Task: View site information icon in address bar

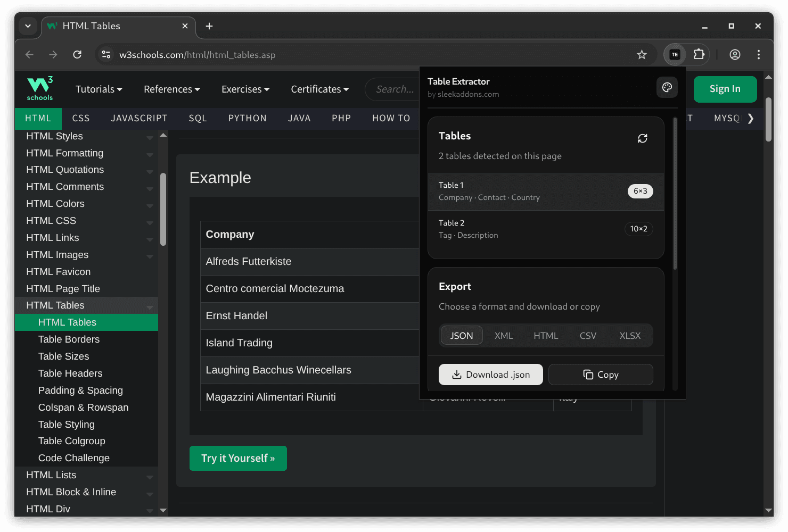Action: tap(106, 55)
